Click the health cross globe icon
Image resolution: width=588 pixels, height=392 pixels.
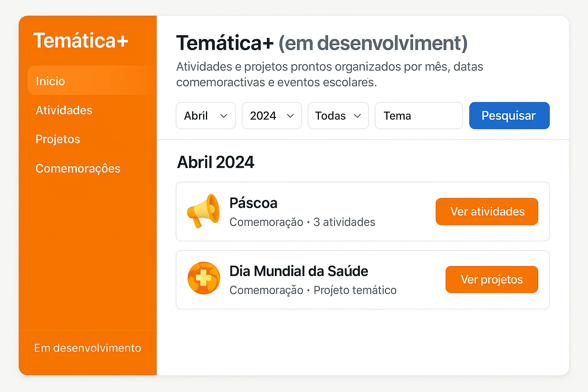204,278
